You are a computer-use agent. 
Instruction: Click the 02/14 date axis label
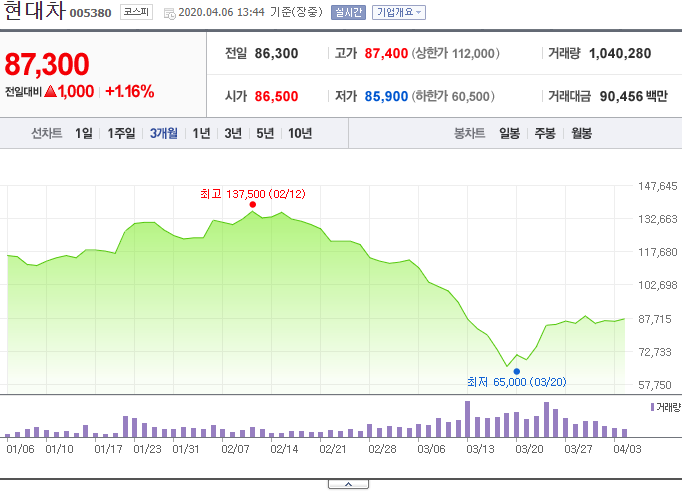coord(284,449)
